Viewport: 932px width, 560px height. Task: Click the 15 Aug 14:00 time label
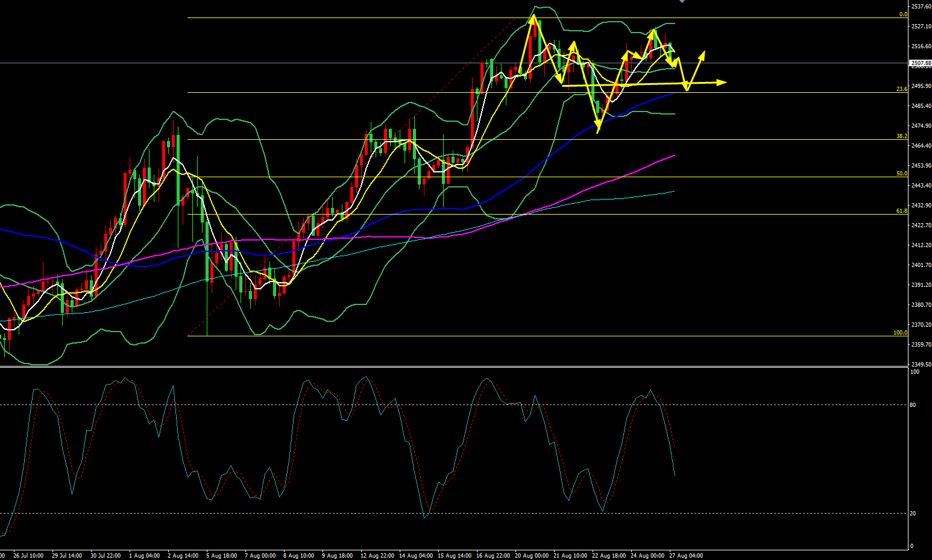(455, 556)
